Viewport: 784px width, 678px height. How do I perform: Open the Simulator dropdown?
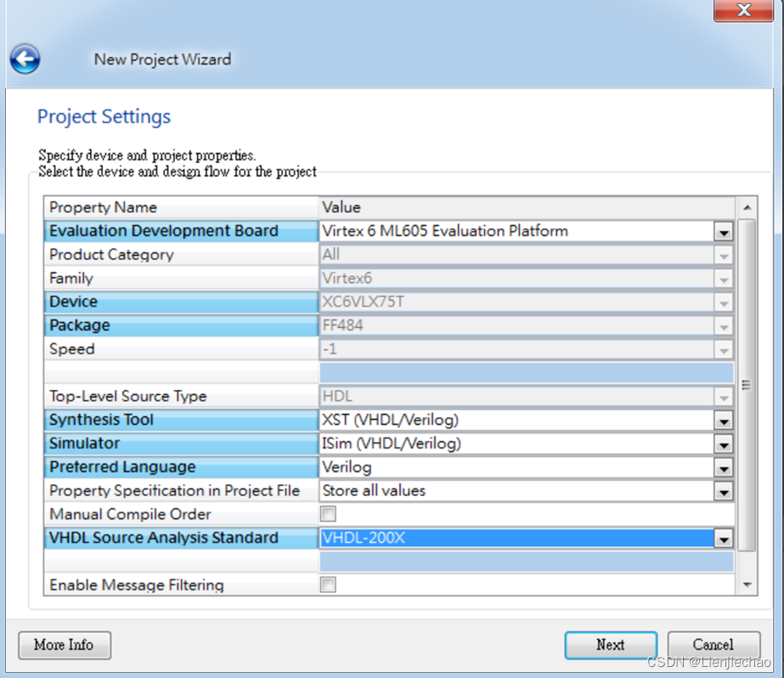coord(724,443)
